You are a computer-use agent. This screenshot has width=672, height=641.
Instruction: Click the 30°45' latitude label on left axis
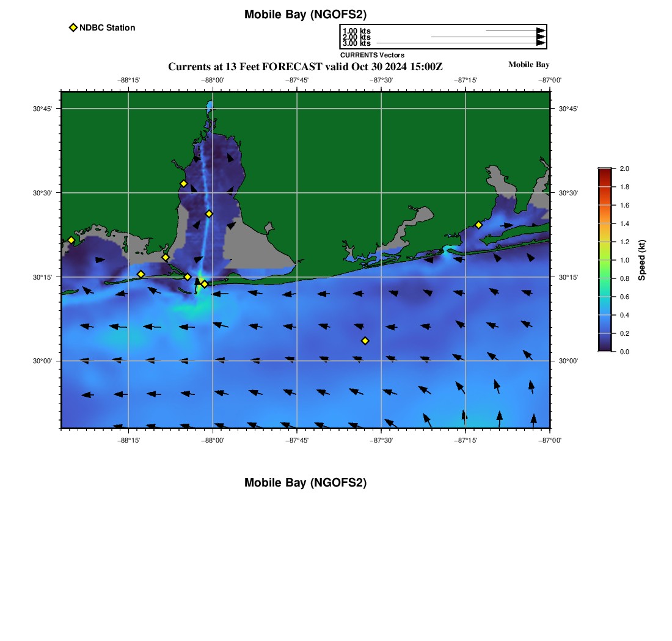click(x=42, y=109)
